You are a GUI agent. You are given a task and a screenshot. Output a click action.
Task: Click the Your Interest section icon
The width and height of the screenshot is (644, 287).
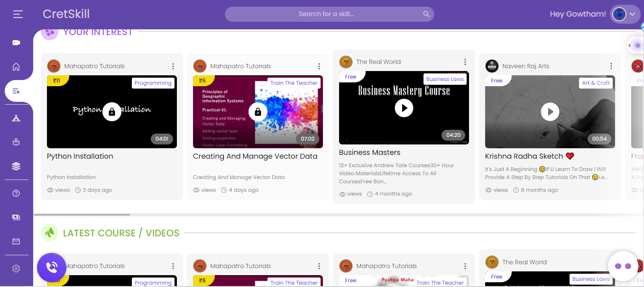(x=49, y=32)
